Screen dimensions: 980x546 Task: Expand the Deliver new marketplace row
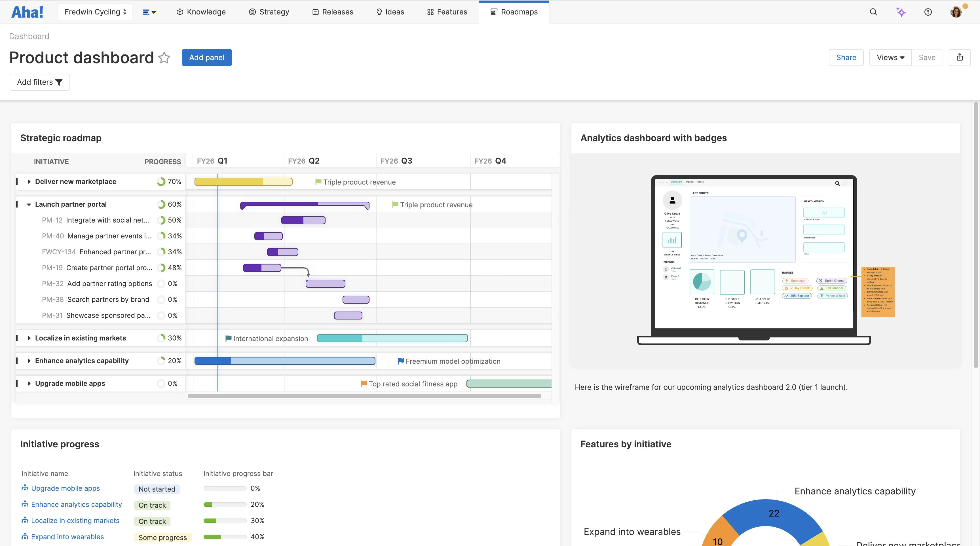(29, 181)
